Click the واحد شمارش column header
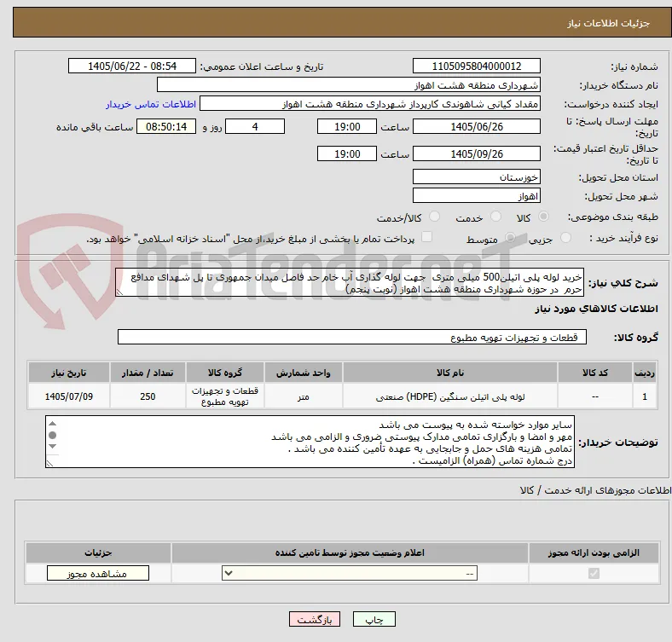The width and height of the screenshot is (672, 642). pos(304,373)
